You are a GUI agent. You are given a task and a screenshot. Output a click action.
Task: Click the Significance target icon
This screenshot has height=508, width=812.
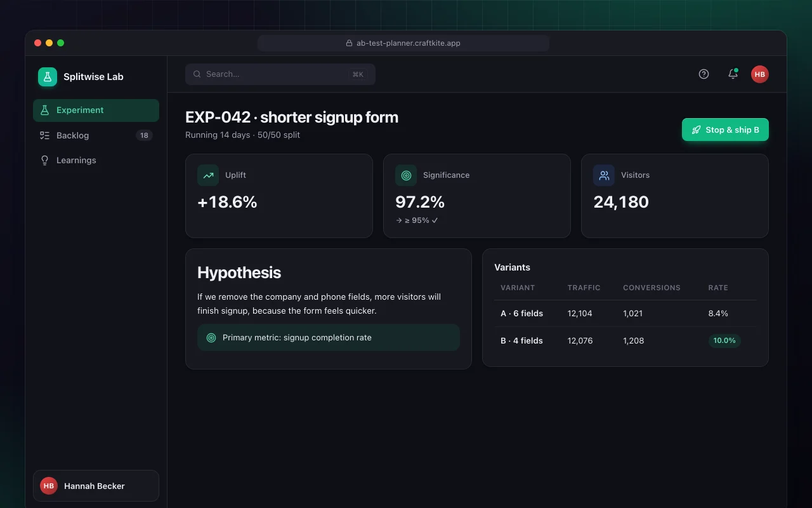pos(406,175)
